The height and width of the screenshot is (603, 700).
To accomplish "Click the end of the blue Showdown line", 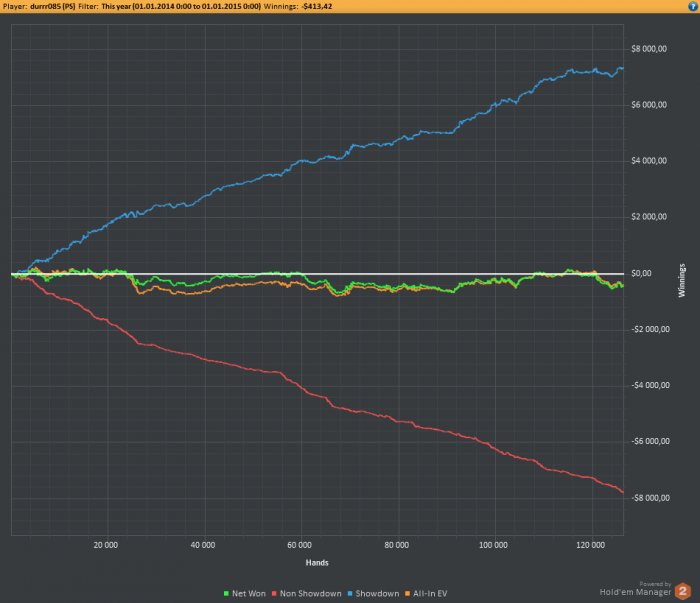I will pos(622,68).
